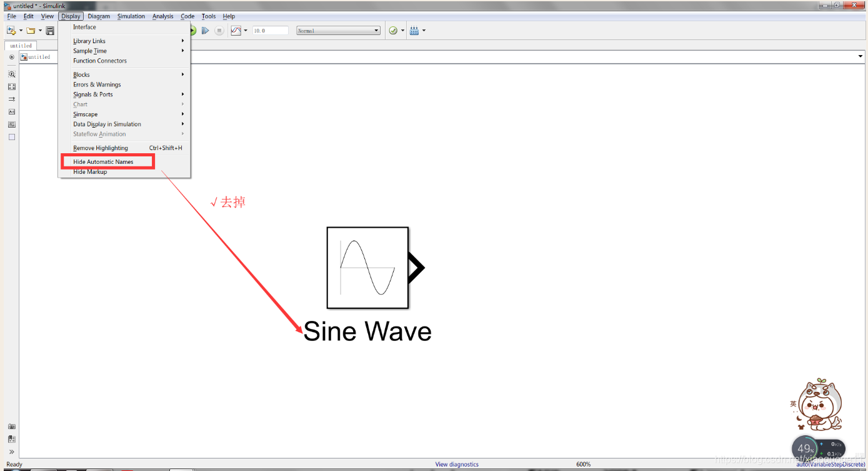Click the Step Forward simulation button

pos(205,30)
